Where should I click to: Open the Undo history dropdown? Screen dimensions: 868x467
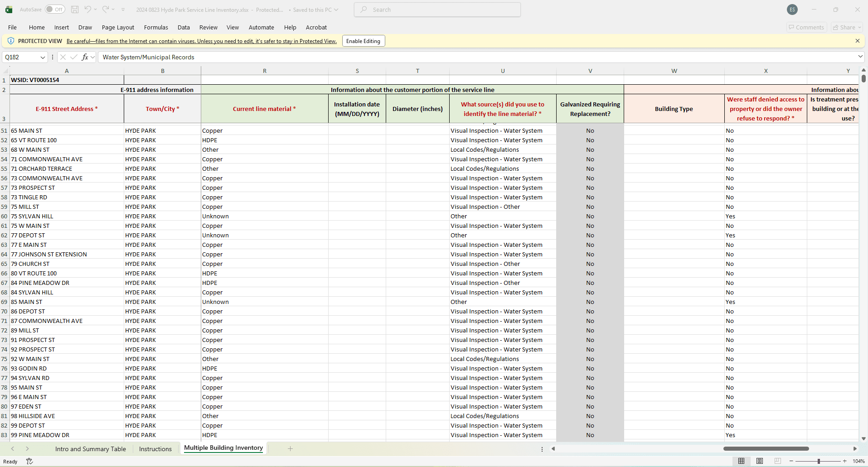pyautogui.click(x=96, y=10)
